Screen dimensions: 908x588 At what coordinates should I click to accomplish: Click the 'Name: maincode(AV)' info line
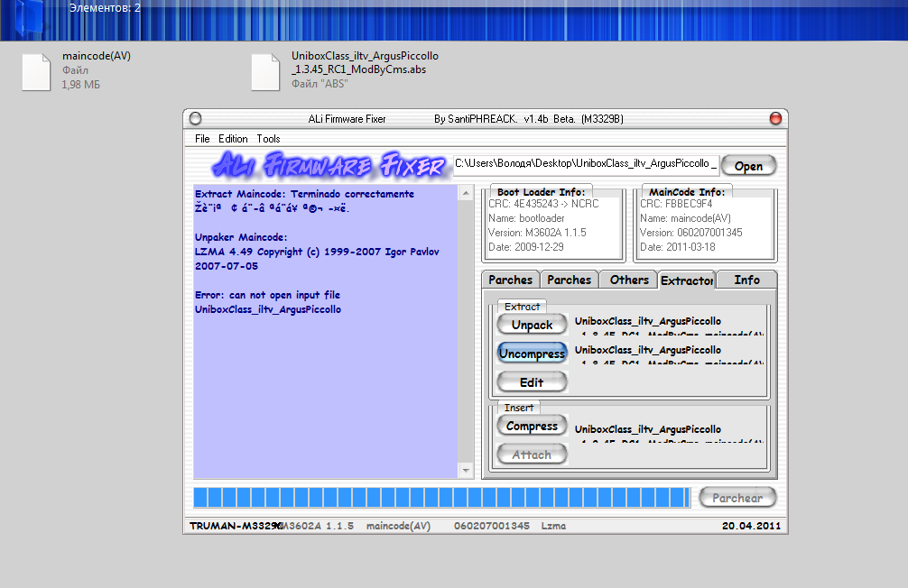pos(685,218)
